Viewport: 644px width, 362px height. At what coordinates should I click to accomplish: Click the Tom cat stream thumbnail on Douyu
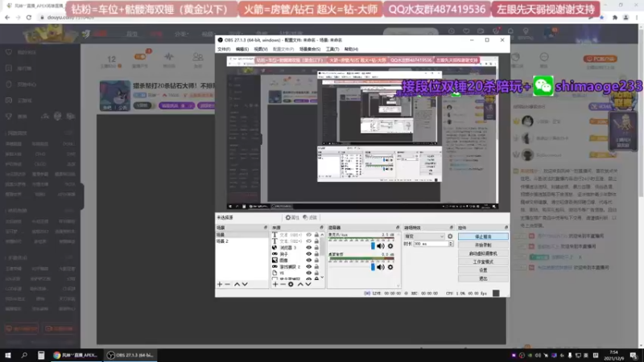click(x=115, y=96)
